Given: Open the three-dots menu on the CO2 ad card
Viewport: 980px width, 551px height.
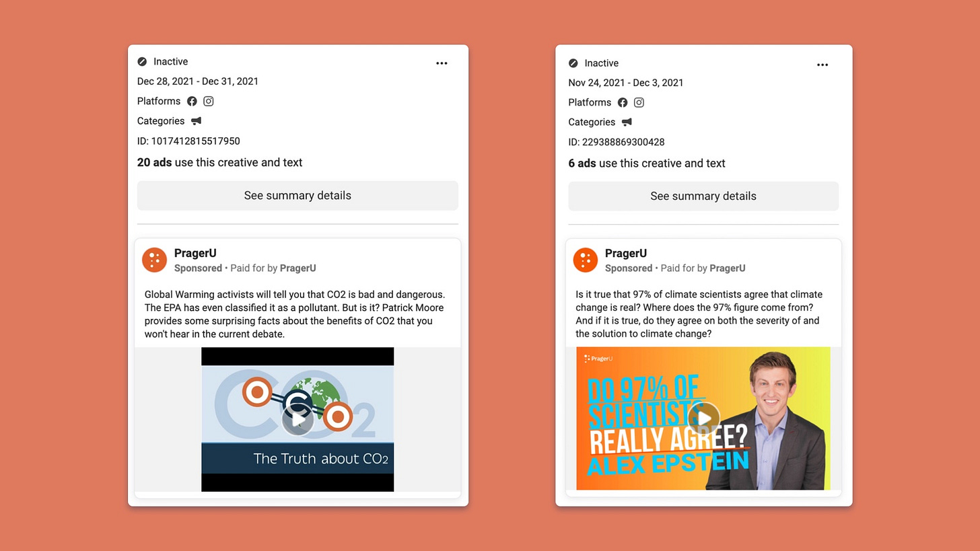Looking at the screenshot, I should pos(442,63).
